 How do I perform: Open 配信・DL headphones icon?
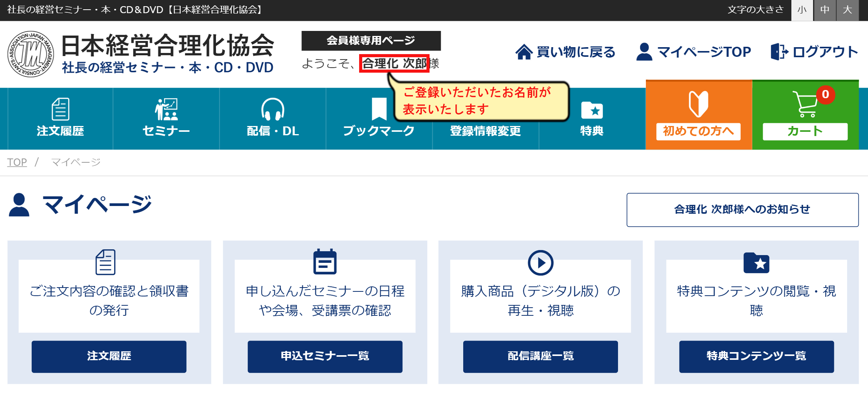[x=273, y=109]
